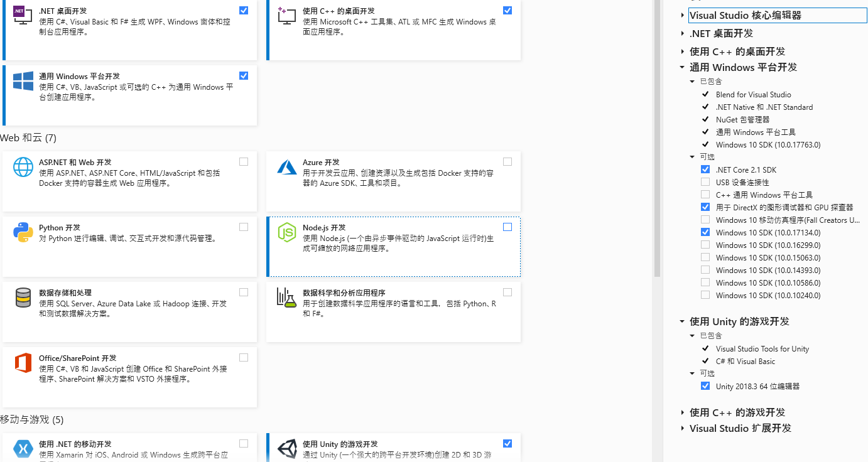Select Windows 10 SDK (10.0.17763.0) entry

click(x=768, y=144)
